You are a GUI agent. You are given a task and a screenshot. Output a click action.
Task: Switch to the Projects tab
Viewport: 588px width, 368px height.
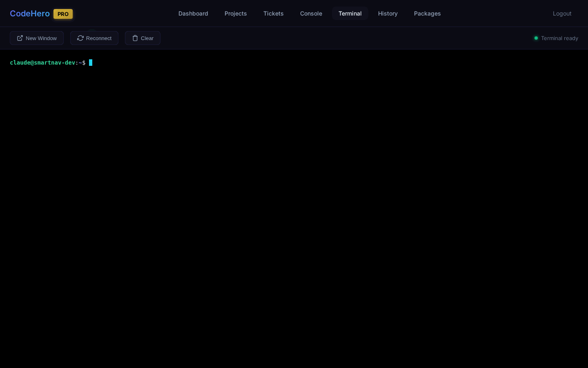tap(236, 13)
